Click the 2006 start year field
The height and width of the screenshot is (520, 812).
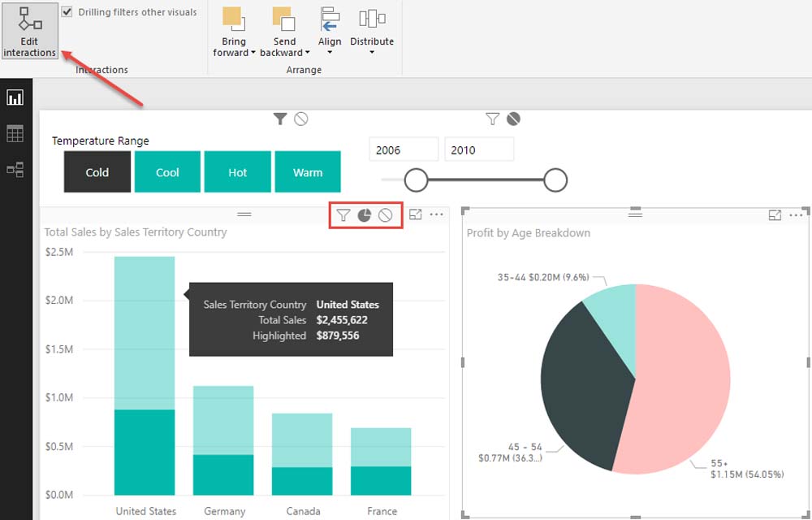click(404, 150)
